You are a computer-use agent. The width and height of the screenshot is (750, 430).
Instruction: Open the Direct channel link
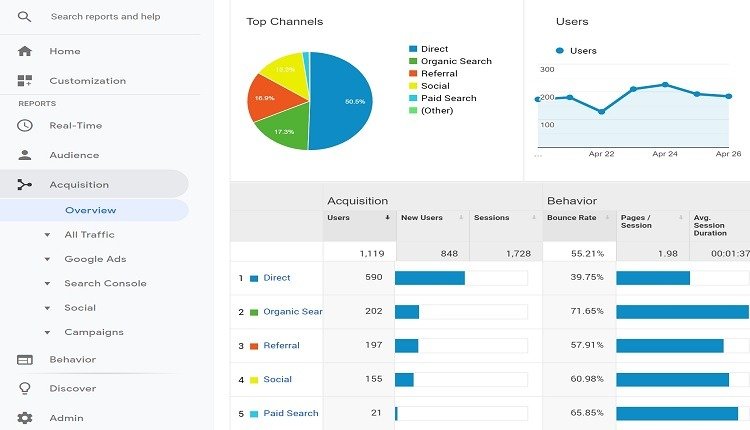tap(276, 277)
